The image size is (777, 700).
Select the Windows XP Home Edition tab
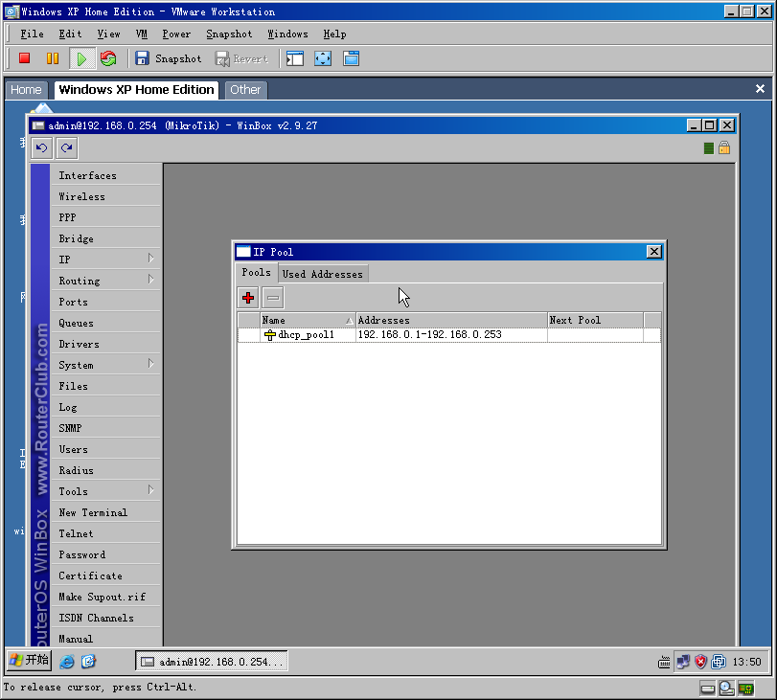[136, 90]
